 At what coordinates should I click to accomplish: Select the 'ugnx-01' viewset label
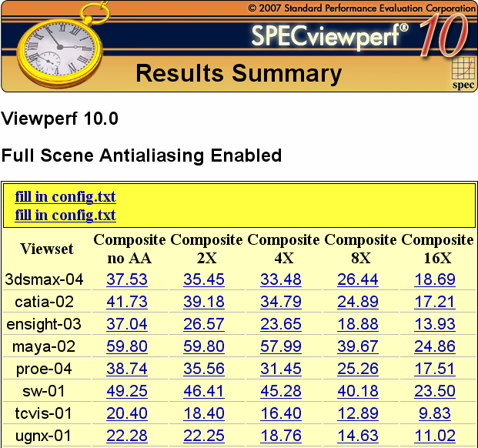point(43,436)
